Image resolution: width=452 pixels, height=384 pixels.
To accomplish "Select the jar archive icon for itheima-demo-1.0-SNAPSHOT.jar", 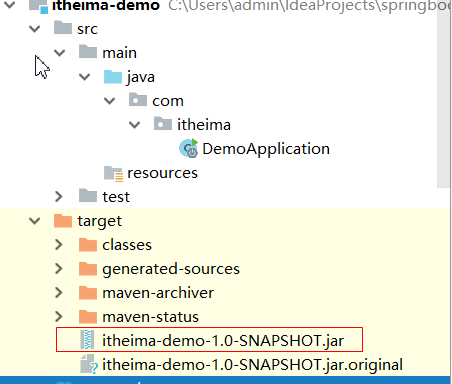I will (87, 340).
